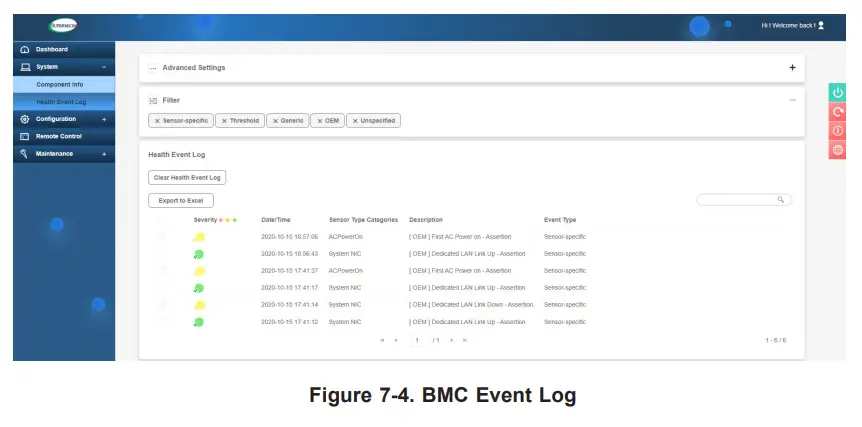This screenshot has width=862, height=427.
Task: Expand the Configuration menu plus sign
Action: point(104,119)
